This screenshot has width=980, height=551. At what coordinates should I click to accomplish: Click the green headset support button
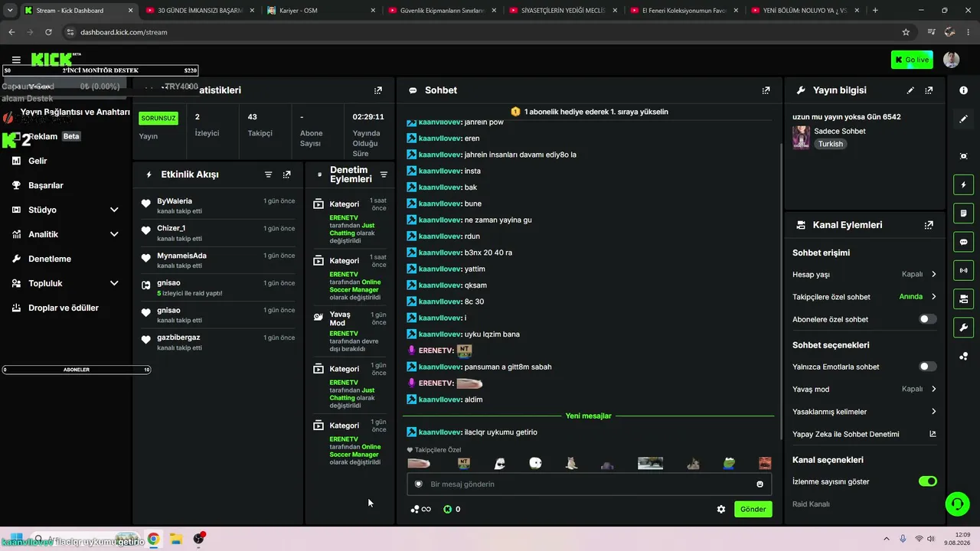point(957,504)
